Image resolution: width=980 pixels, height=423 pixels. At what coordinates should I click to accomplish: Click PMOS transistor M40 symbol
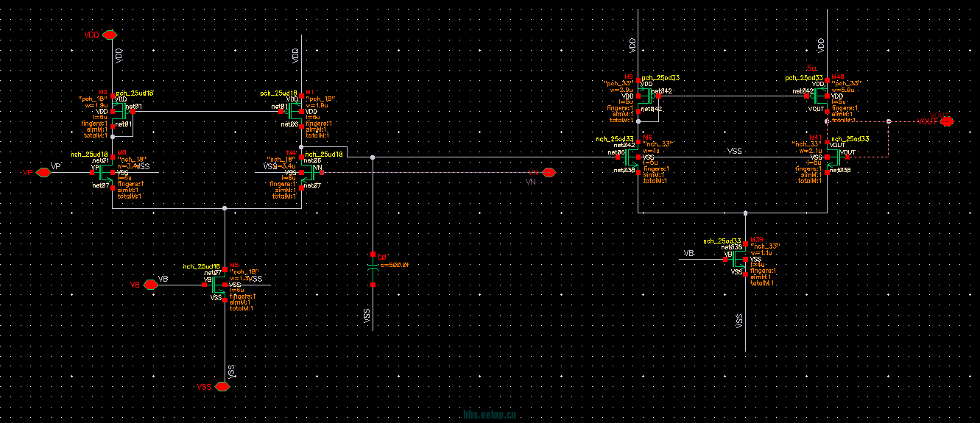point(819,96)
